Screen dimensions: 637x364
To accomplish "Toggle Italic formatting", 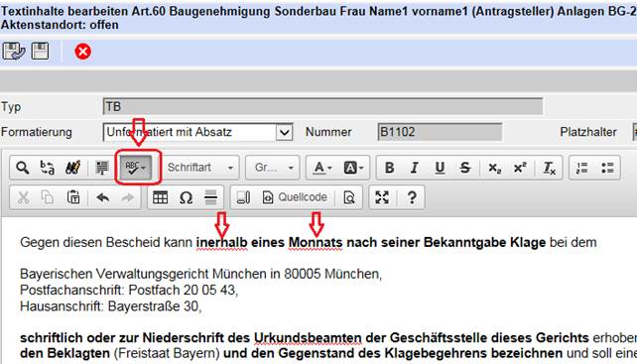I will 414,168.
